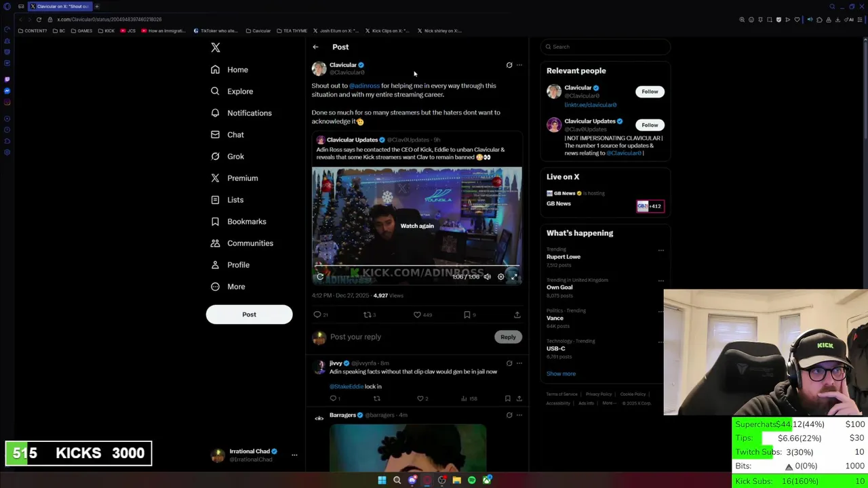The width and height of the screenshot is (868, 488).
Task: Open Explore from the left navigation
Action: tap(231, 91)
